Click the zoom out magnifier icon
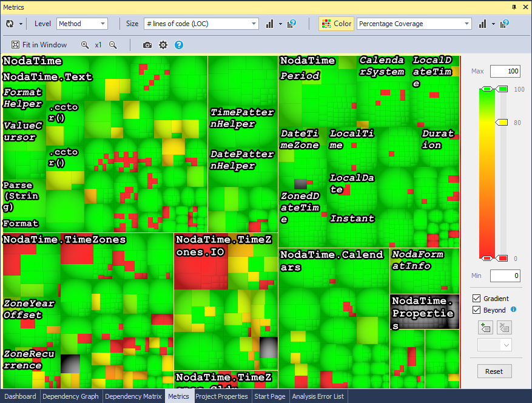This screenshot has width=532, height=403. pyautogui.click(x=113, y=45)
